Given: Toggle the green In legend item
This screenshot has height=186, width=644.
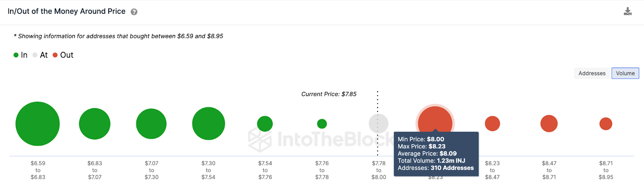Looking at the screenshot, I should coord(21,55).
